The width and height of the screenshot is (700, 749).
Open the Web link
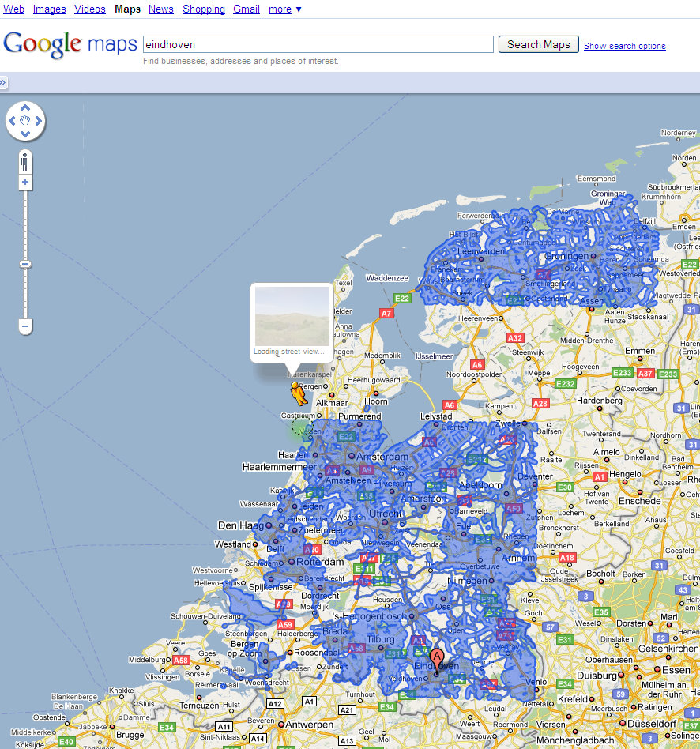(14, 9)
